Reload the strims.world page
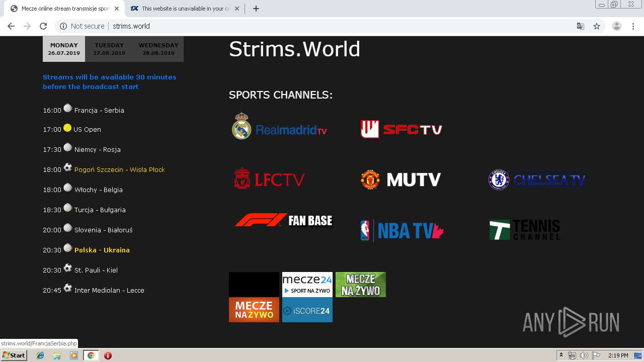 [x=43, y=26]
